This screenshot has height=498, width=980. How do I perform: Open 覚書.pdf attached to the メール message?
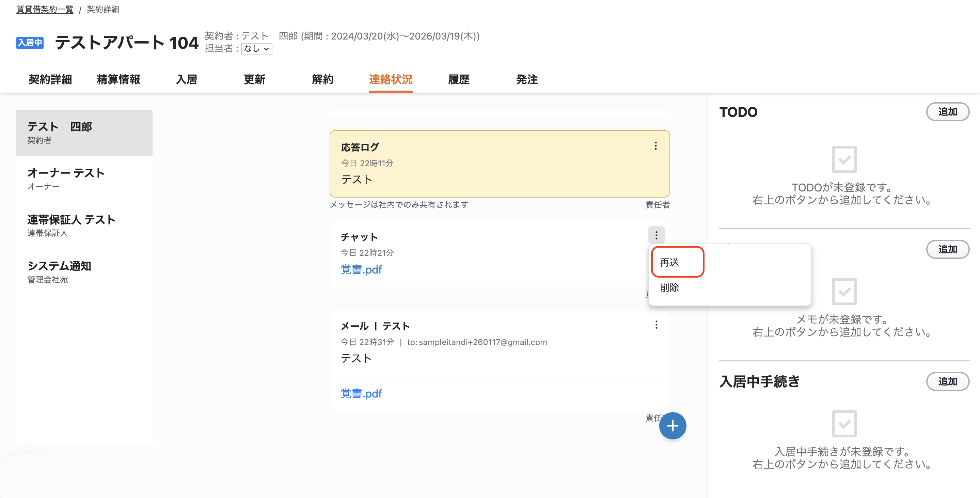click(361, 393)
